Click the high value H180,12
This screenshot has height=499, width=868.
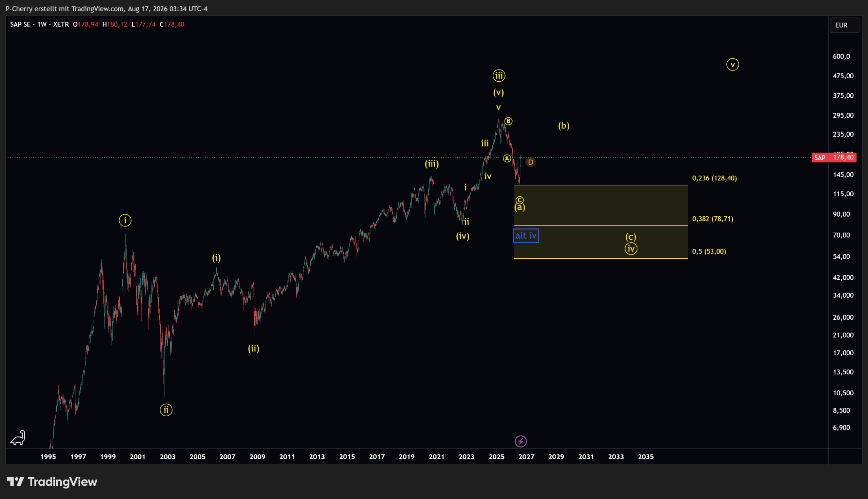115,24
